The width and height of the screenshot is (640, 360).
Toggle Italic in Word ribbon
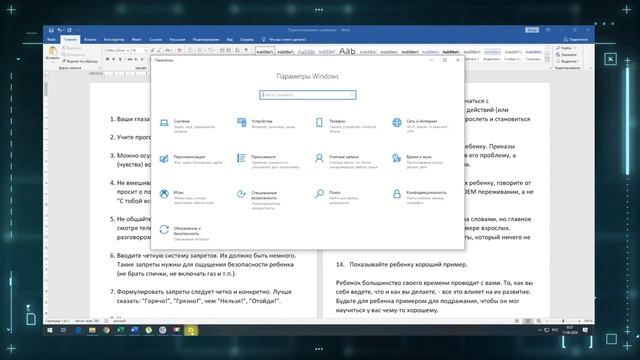point(114,59)
